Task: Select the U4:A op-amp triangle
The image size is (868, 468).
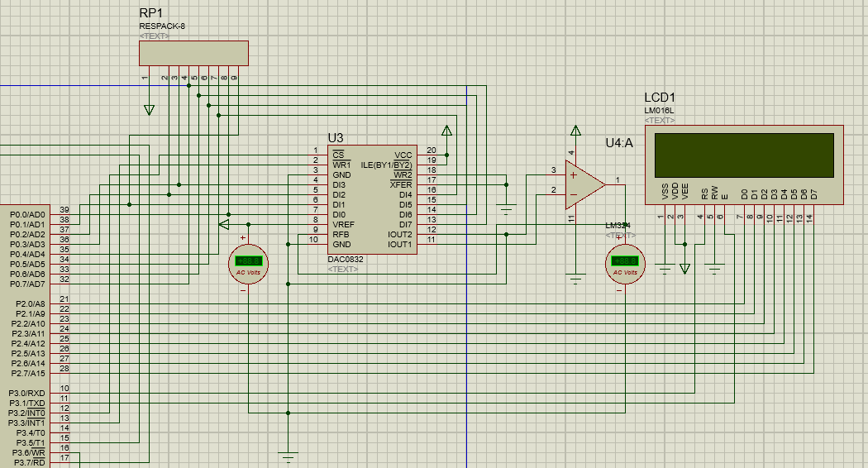Action: [585, 185]
